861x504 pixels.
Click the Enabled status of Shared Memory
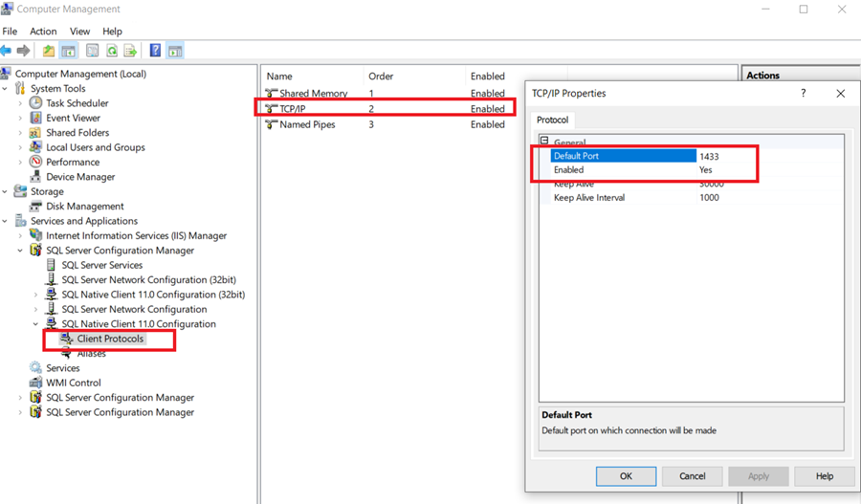[488, 94]
